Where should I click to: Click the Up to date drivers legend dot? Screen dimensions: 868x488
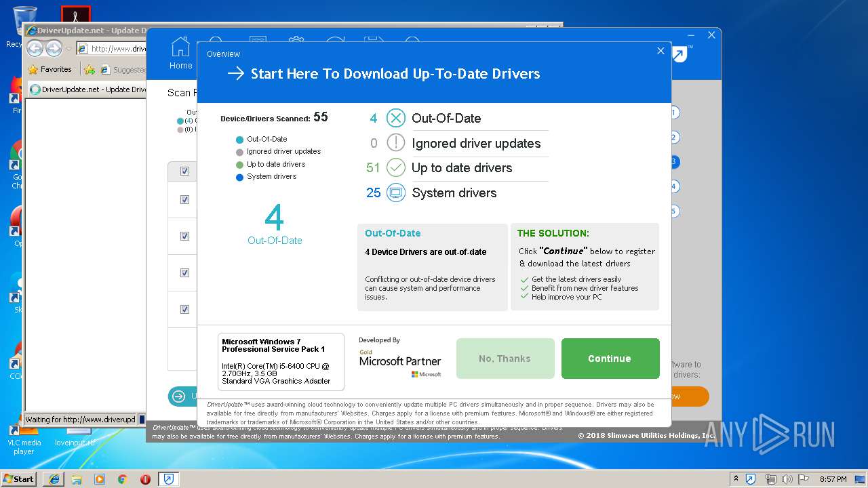click(239, 165)
